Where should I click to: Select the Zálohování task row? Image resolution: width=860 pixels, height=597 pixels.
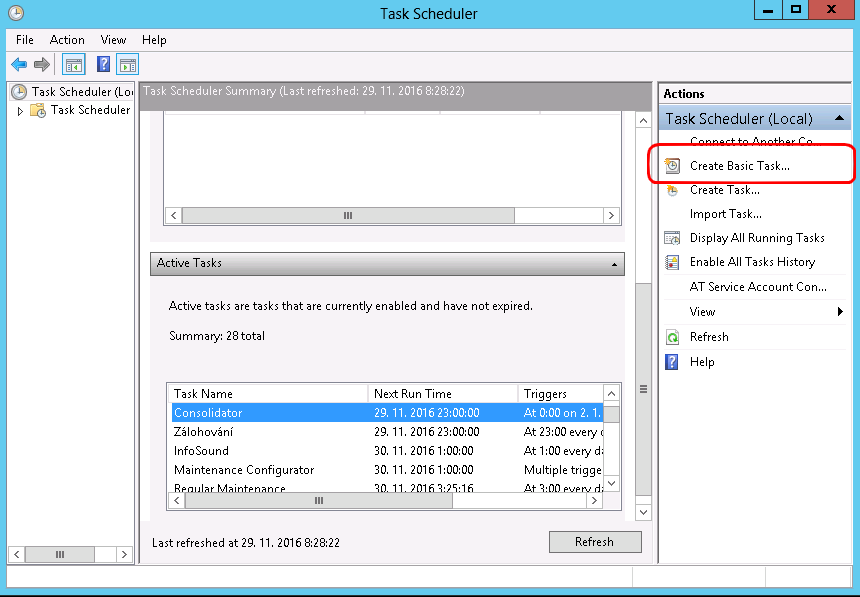[203, 432]
